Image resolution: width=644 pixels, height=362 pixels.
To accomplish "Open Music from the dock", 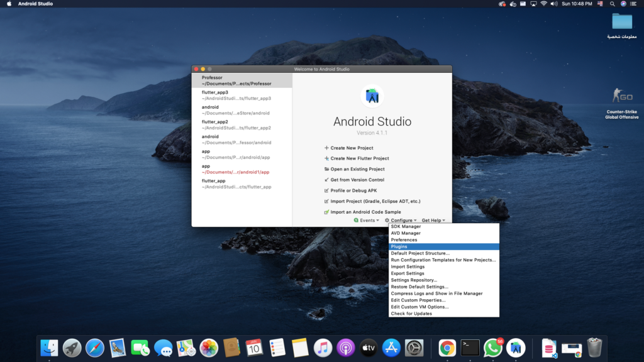I will pyautogui.click(x=323, y=348).
